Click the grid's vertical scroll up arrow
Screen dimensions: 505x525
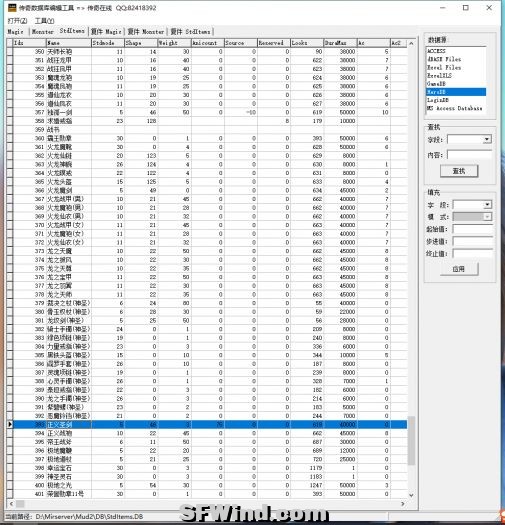412,43
